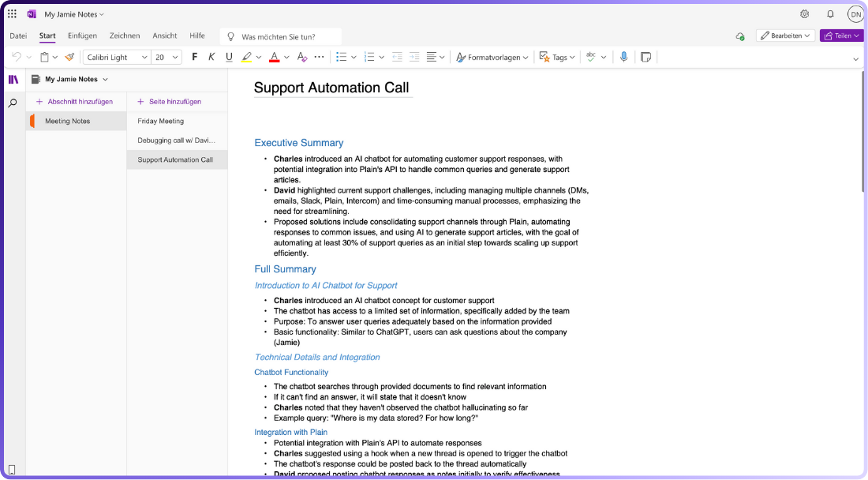Click the lightbulb in the search box
The height and width of the screenshot is (480, 868).
tap(231, 36)
